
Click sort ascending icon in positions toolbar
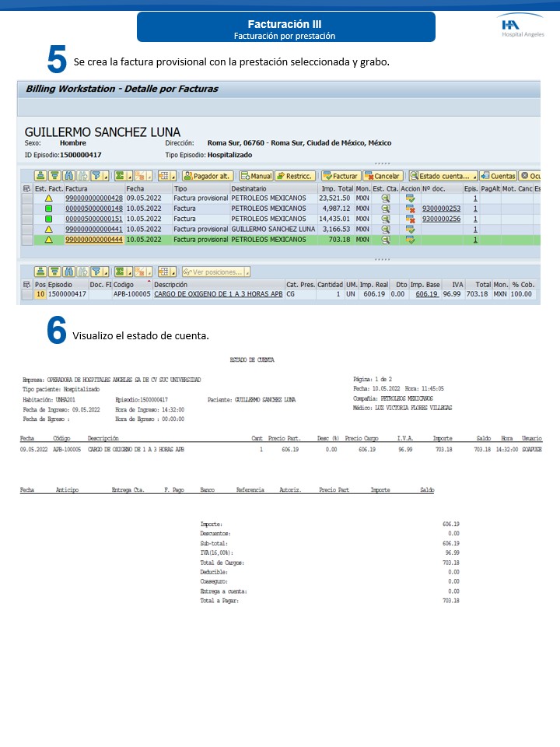(x=40, y=272)
